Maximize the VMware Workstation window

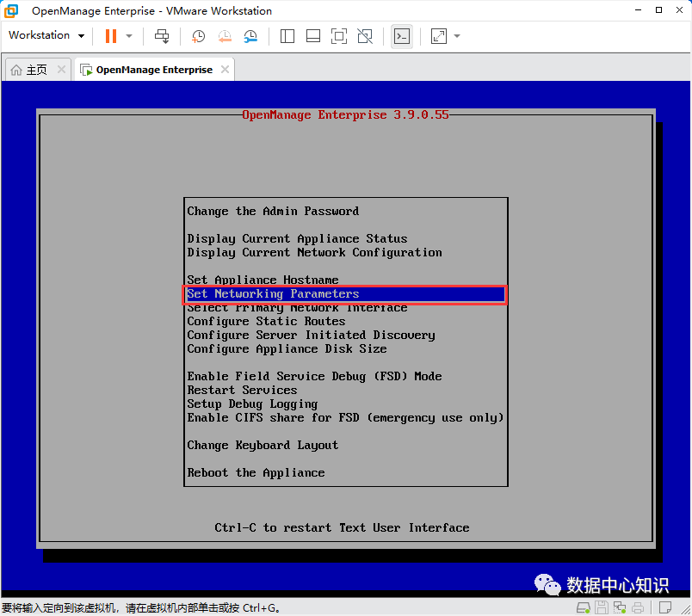point(659,10)
